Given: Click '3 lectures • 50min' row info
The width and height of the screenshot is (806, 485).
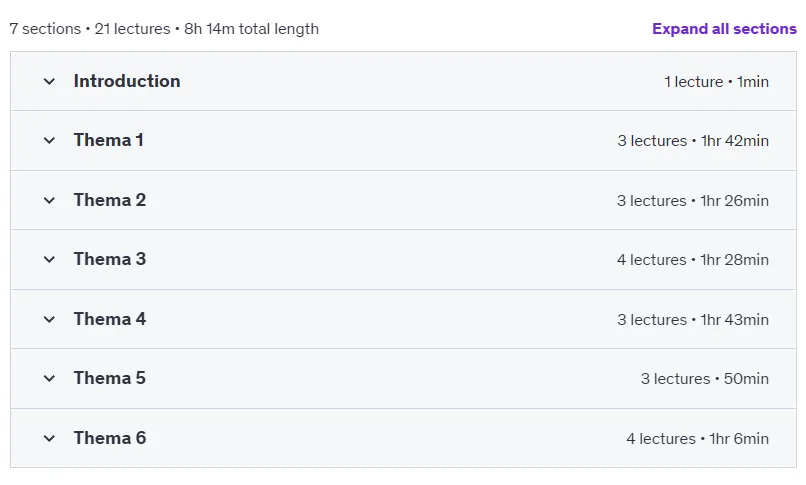Looking at the screenshot, I should [x=705, y=379].
